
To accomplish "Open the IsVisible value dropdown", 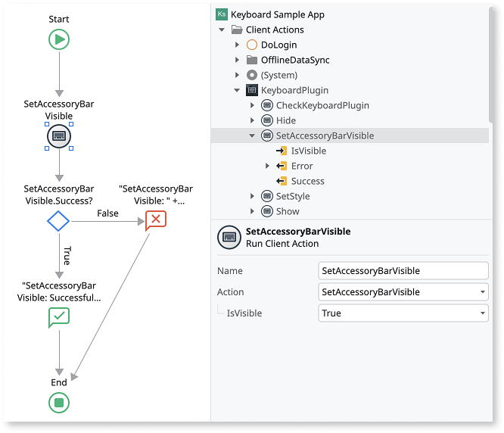I will [483, 313].
